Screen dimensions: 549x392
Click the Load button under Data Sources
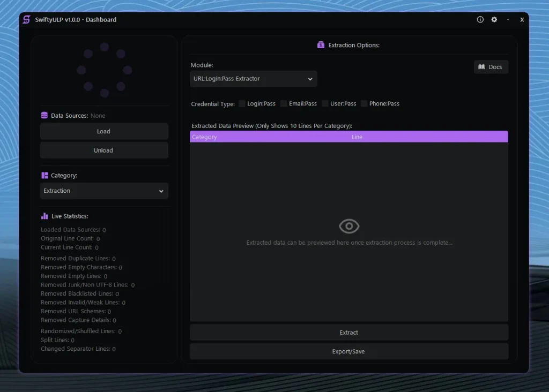click(103, 131)
